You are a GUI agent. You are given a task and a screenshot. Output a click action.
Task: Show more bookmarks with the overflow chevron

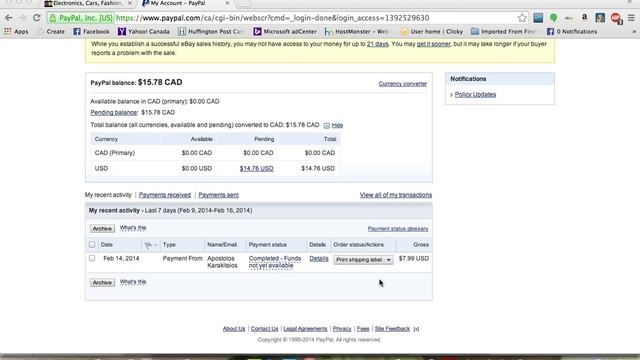click(634, 31)
